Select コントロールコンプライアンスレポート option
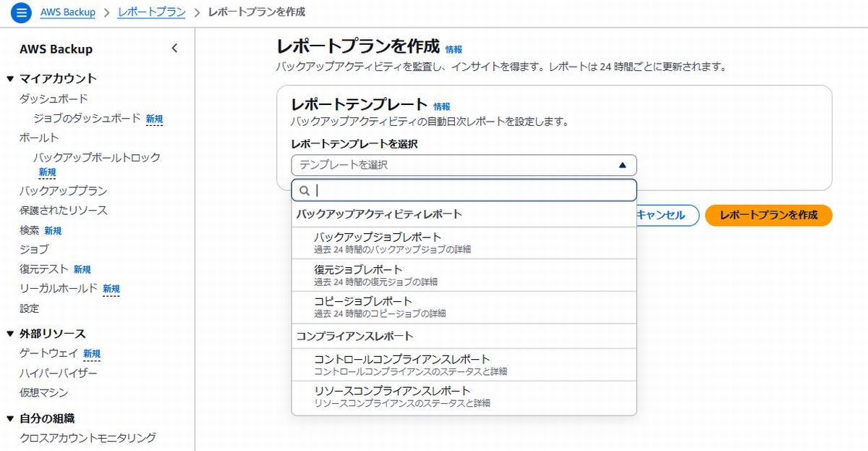 click(x=464, y=365)
